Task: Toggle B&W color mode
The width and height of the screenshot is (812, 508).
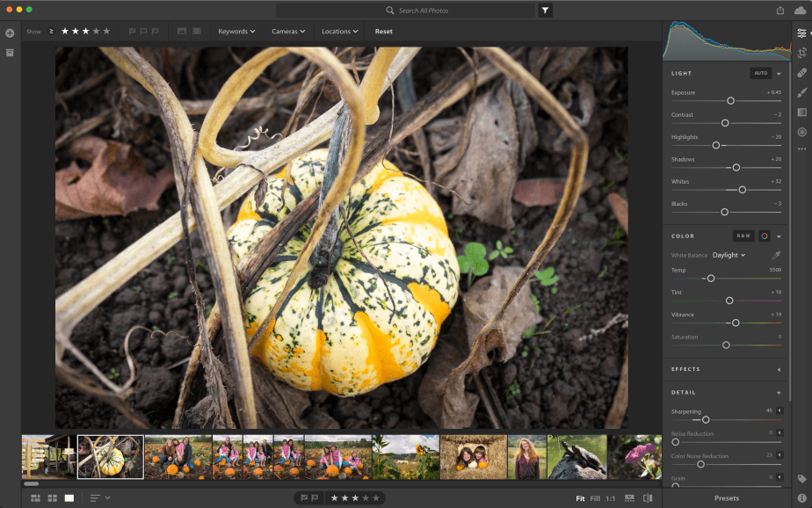Action: point(743,236)
